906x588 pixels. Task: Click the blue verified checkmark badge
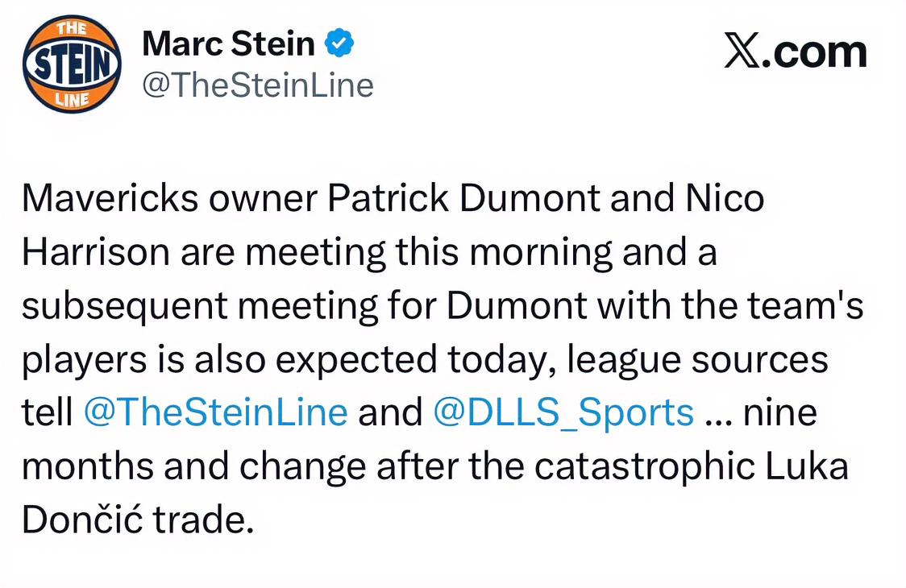[x=339, y=44]
